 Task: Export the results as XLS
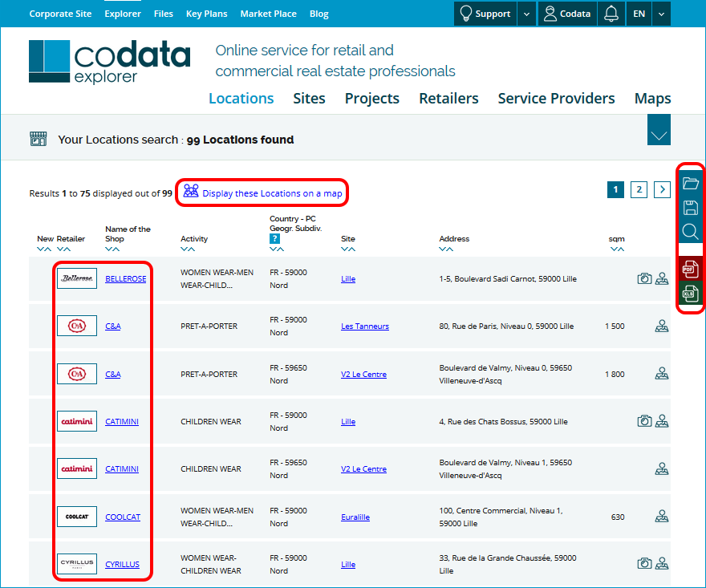(x=690, y=294)
